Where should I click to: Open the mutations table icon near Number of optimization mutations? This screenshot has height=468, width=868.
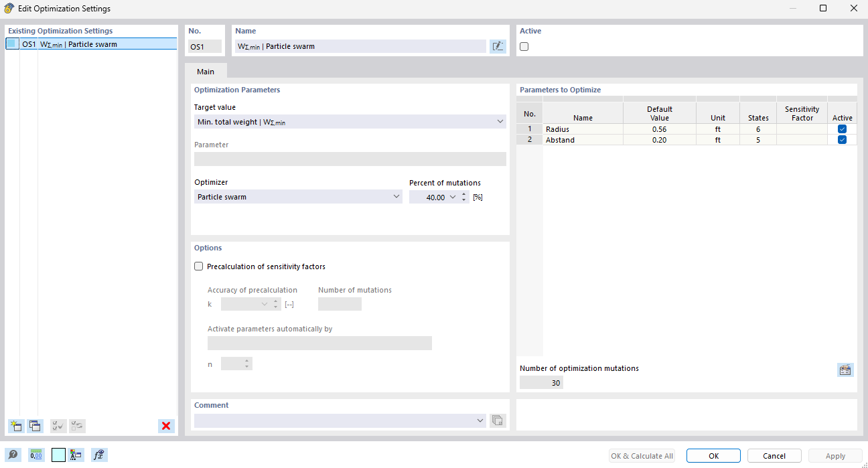click(845, 369)
